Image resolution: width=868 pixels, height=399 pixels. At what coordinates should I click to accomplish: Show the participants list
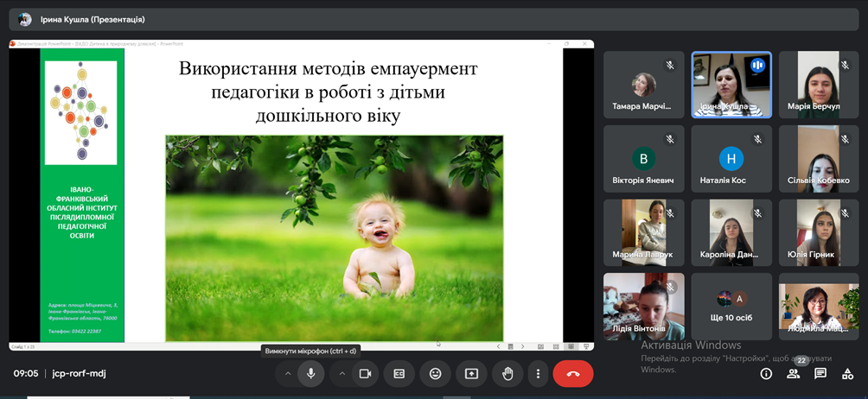(x=793, y=374)
